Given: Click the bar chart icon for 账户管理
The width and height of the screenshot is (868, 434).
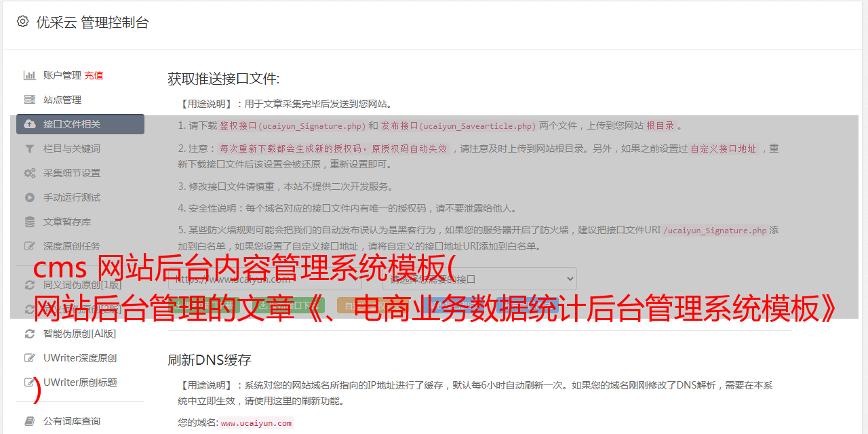Looking at the screenshot, I should (30, 75).
